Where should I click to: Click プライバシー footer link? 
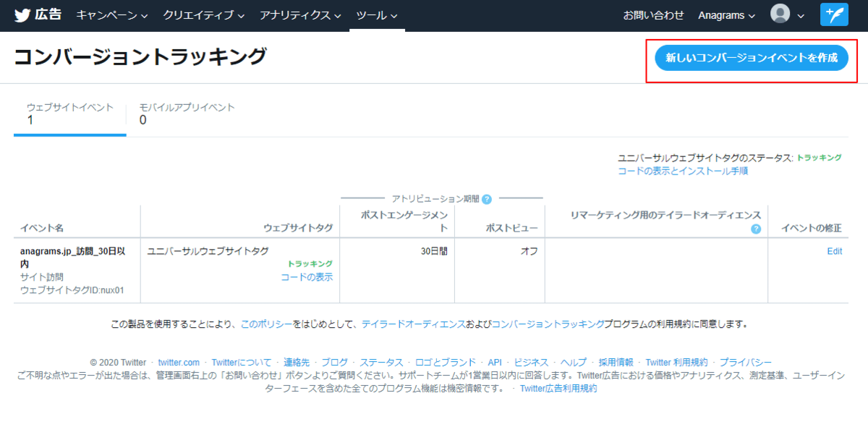pos(746,362)
